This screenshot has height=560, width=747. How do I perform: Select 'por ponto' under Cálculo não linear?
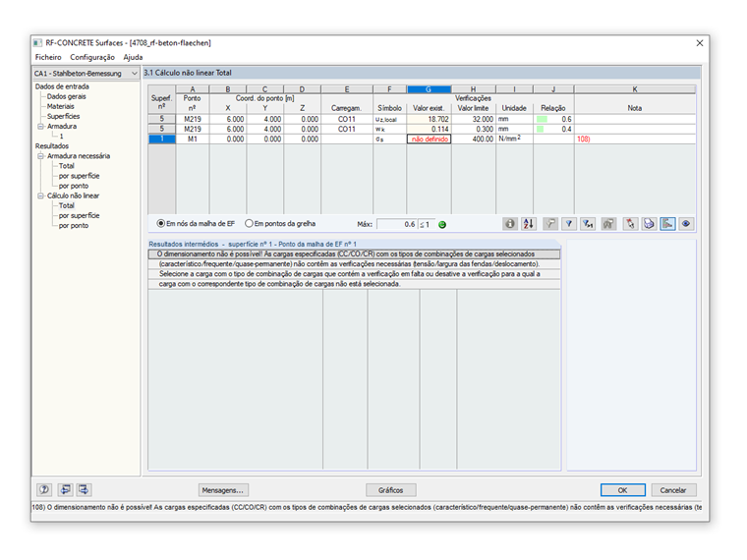point(74,226)
